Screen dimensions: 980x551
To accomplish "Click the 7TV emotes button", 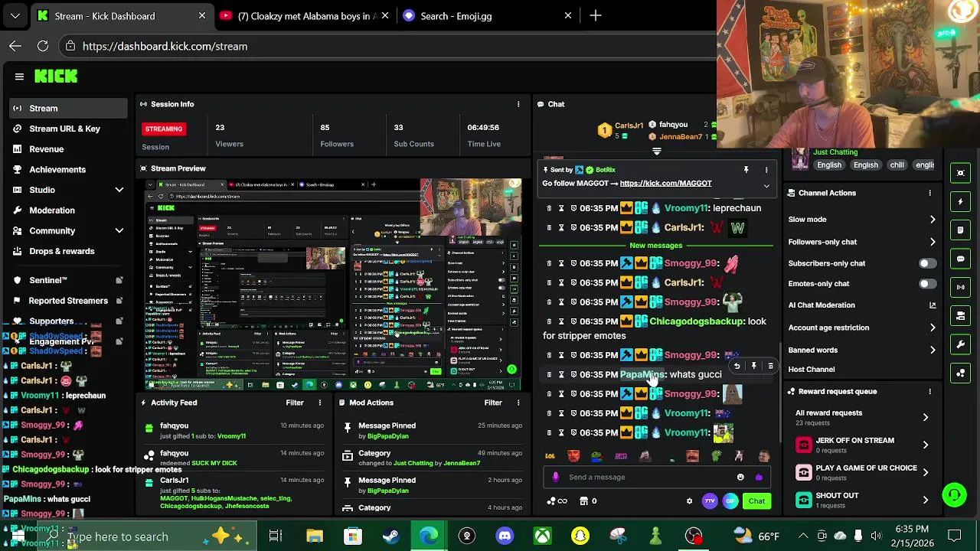I will click(x=710, y=501).
